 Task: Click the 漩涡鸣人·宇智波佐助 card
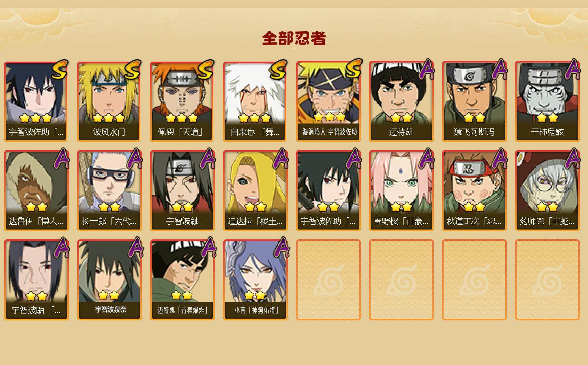328,101
